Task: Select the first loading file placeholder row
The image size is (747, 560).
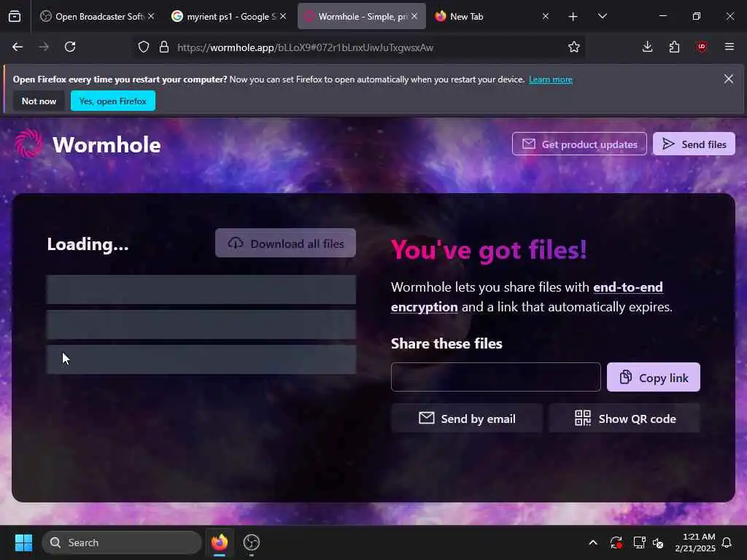Action: tap(201, 289)
